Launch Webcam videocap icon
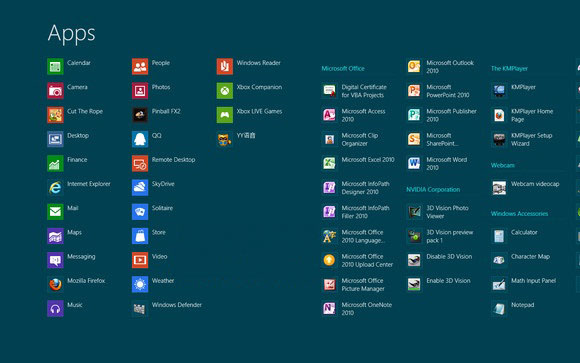Screen dimensions: 580x363 (499, 188)
